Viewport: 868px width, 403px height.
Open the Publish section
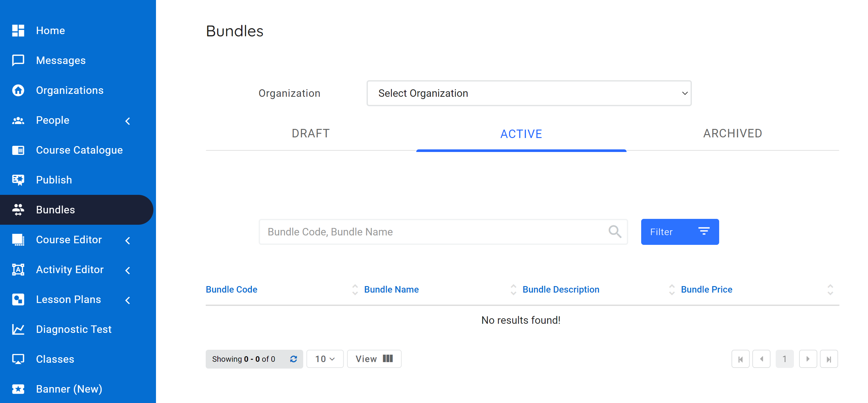click(x=54, y=180)
